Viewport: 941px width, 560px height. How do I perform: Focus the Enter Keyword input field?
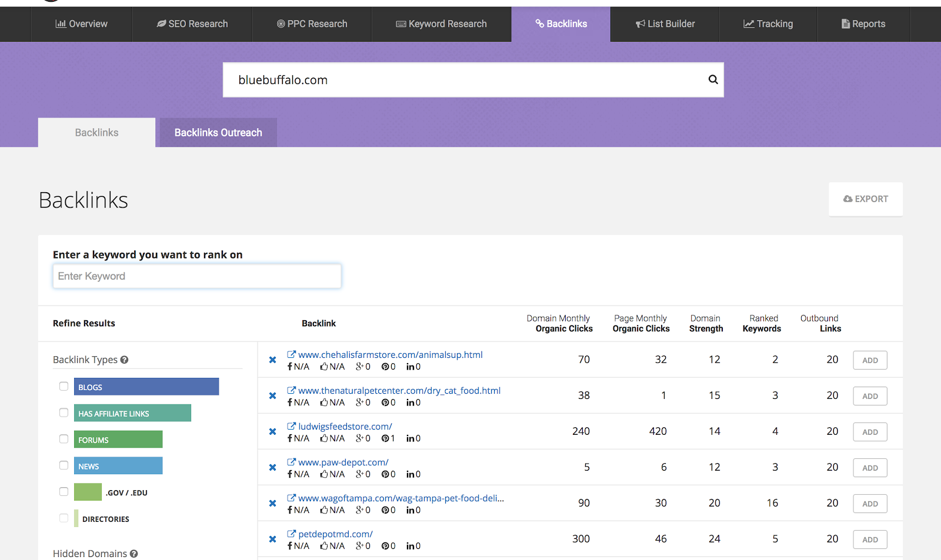(197, 276)
